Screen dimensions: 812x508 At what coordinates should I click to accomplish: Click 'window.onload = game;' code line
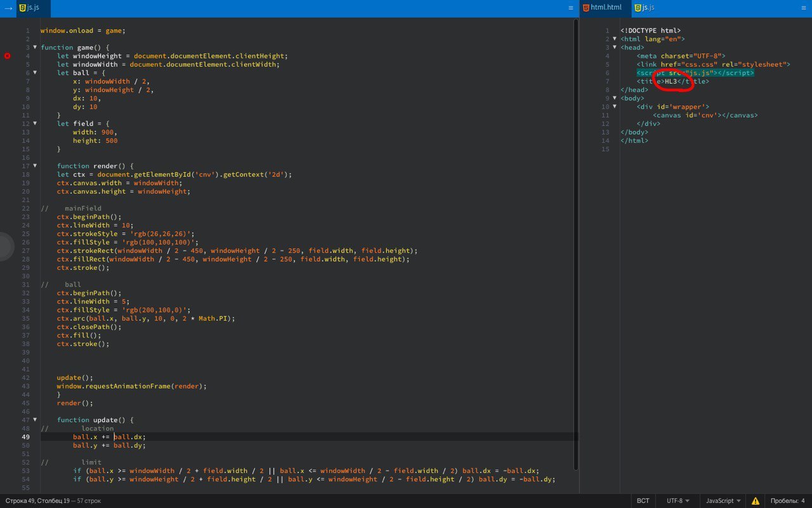pos(83,30)
